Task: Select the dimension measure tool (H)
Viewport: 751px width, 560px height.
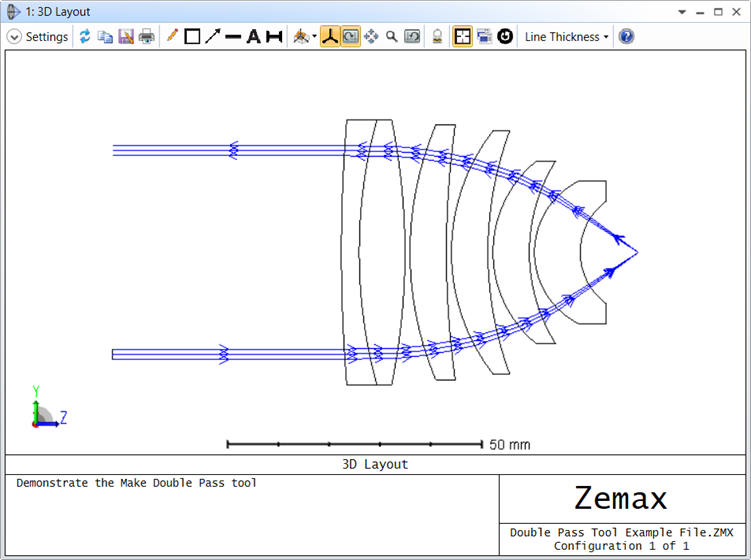Action: [274, 36]
